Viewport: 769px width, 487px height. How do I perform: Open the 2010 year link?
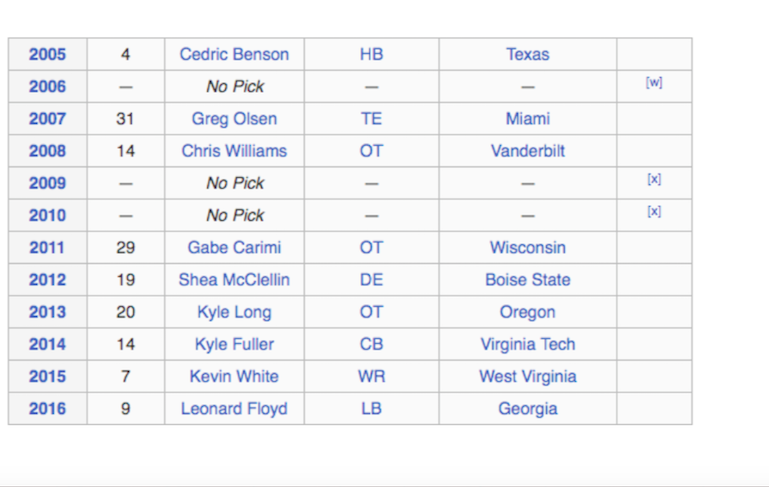[47, 215]
